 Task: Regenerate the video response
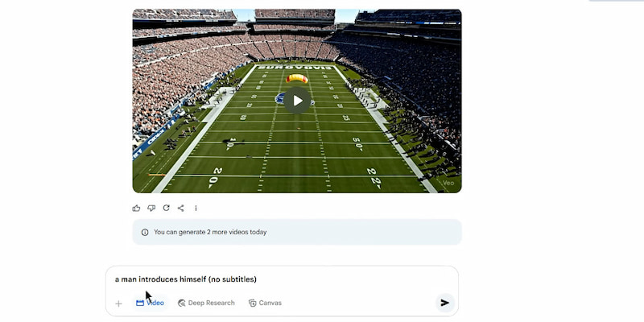(x=166, y=208)
